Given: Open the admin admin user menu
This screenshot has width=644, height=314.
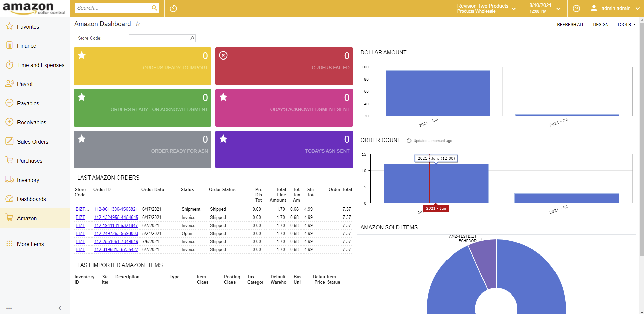Looking at the screenshot, I should point(615,8).
